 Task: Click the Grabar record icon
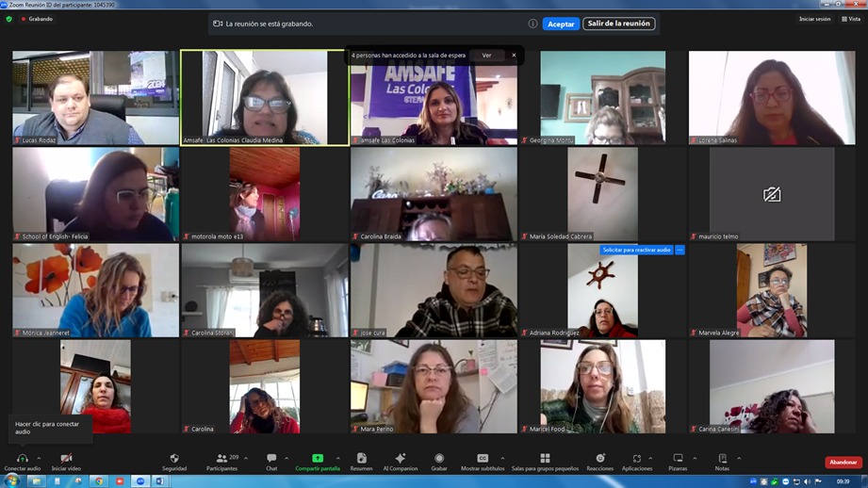(439, 462)
